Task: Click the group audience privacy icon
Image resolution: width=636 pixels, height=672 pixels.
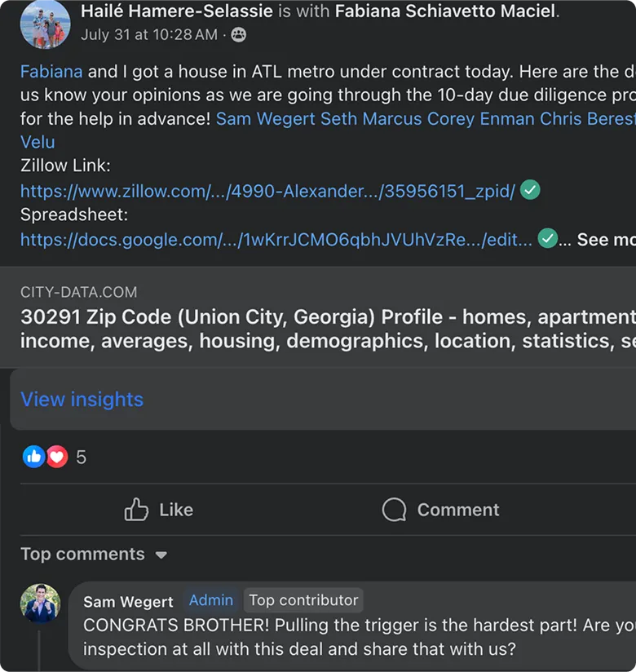Action: 238,34
